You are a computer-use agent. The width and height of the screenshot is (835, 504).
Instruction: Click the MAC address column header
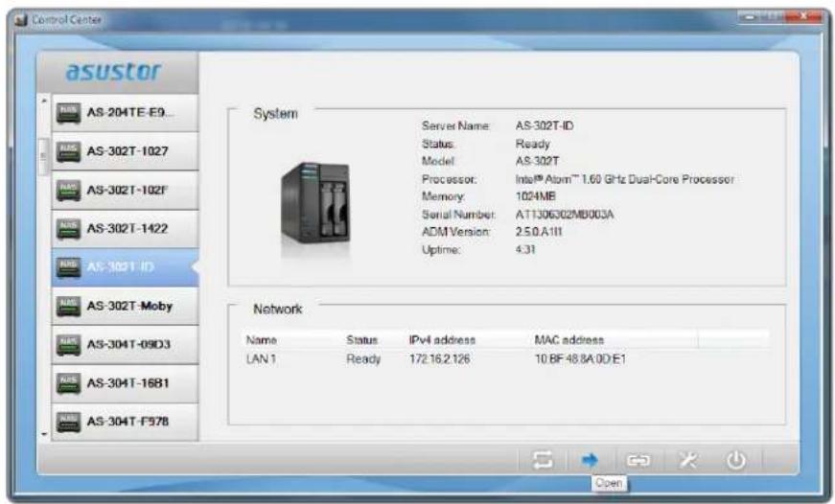click(x=568, y=340)
